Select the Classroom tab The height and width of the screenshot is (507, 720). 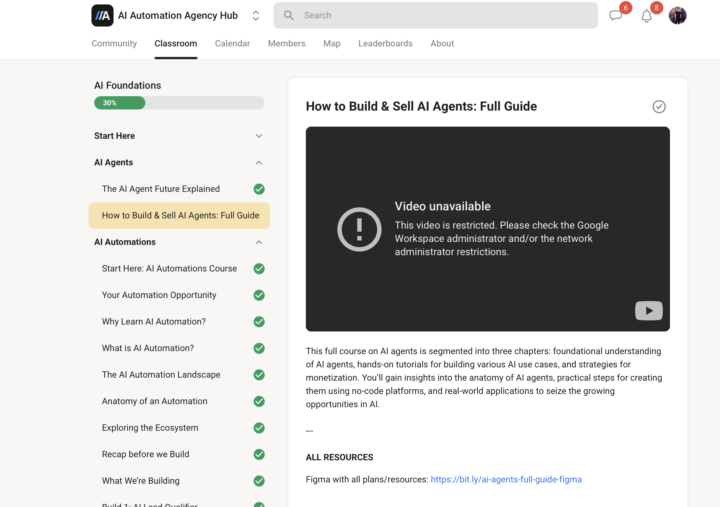(x=175, y=43)
